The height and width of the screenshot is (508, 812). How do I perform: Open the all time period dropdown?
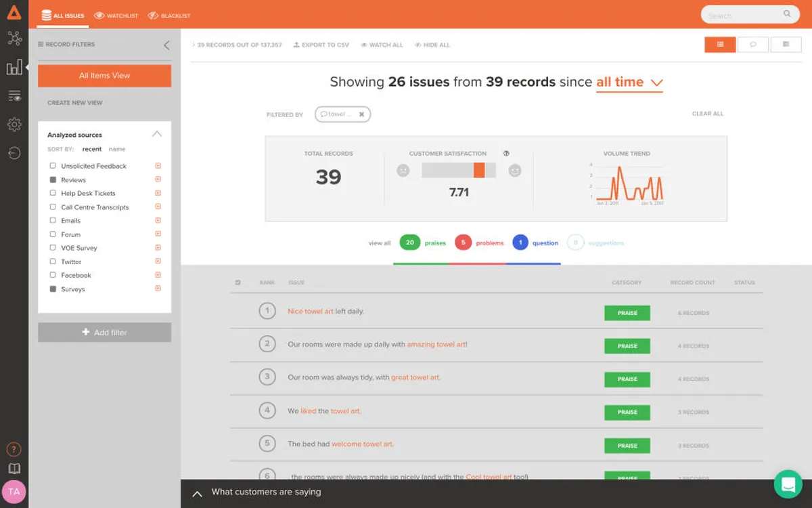tap(629, 83)
